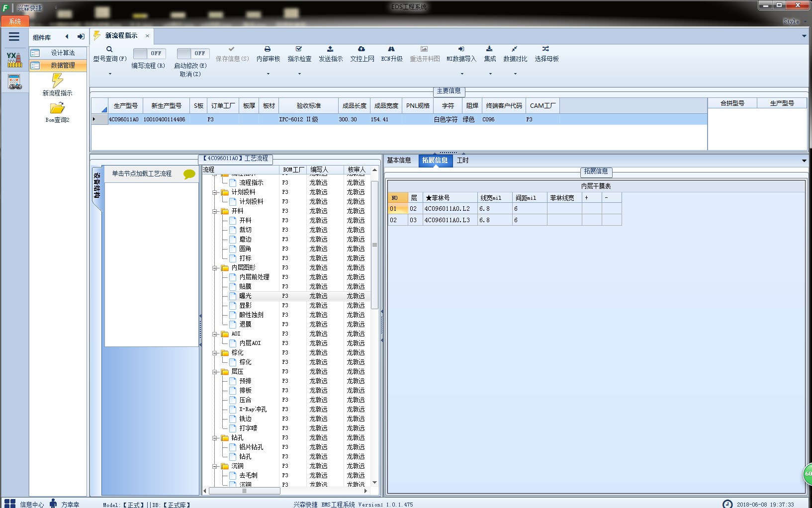812x508 pixels.
Task: Open the dropdown under 内部审核
Action: (x=268, y=74)
